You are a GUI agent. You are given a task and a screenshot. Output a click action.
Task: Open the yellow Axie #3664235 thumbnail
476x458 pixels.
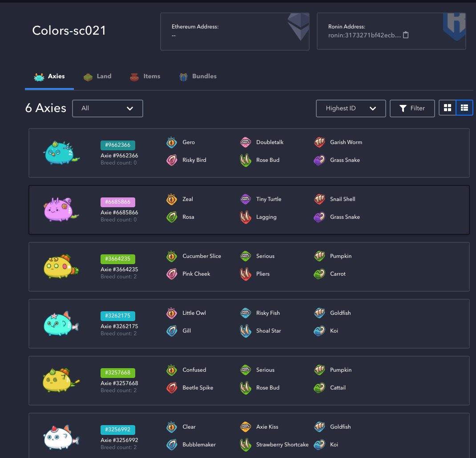pyautogui.click(x=62, y=266)
